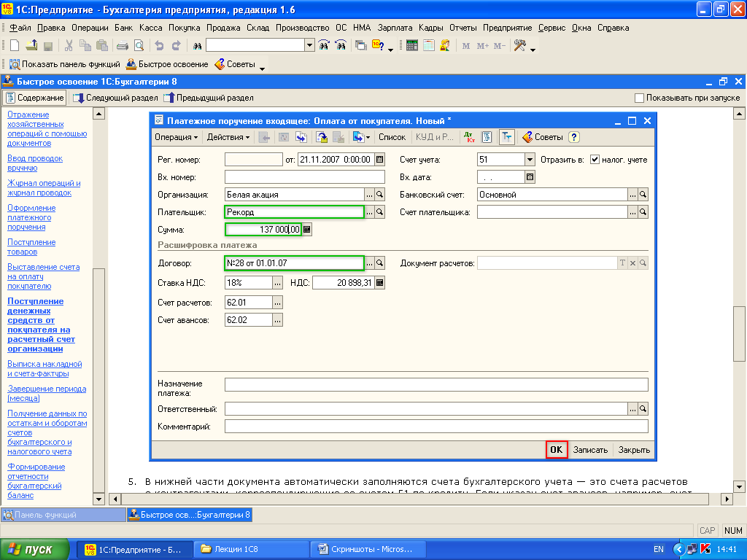Screen dimensions: 747x560
Task: Open the Действия dropdown menu
Action: [x=228, y=137]
